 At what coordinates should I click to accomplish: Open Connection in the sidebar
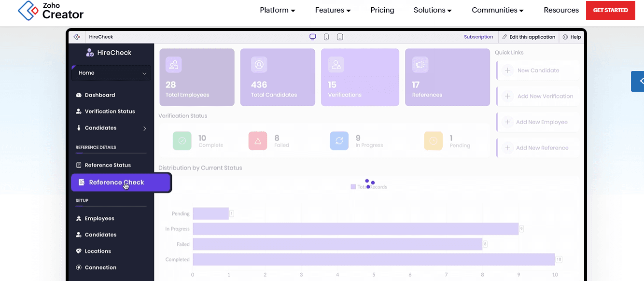[100, 267]
